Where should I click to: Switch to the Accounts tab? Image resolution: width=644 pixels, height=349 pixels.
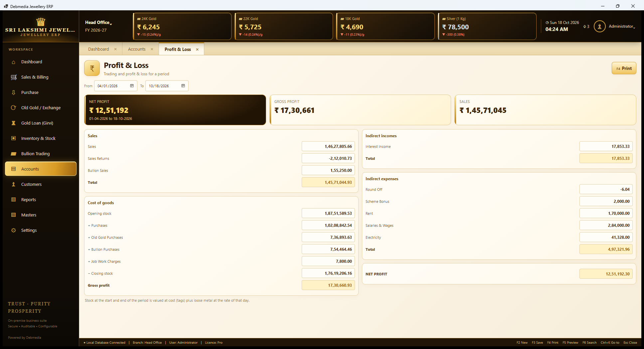137,49
